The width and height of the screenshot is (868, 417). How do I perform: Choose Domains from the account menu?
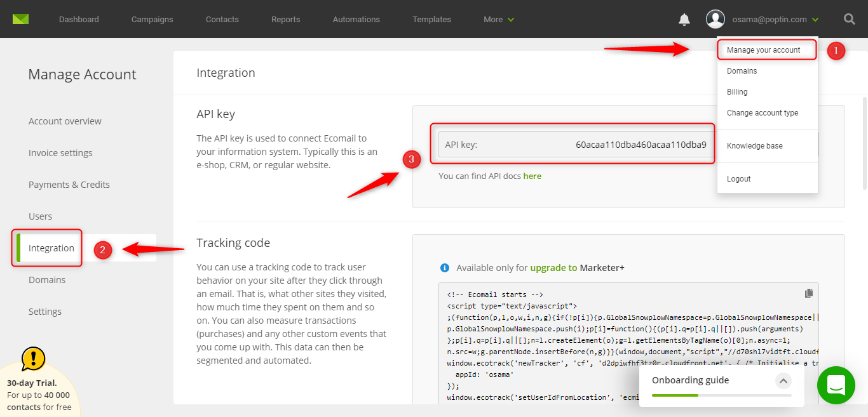742,71
